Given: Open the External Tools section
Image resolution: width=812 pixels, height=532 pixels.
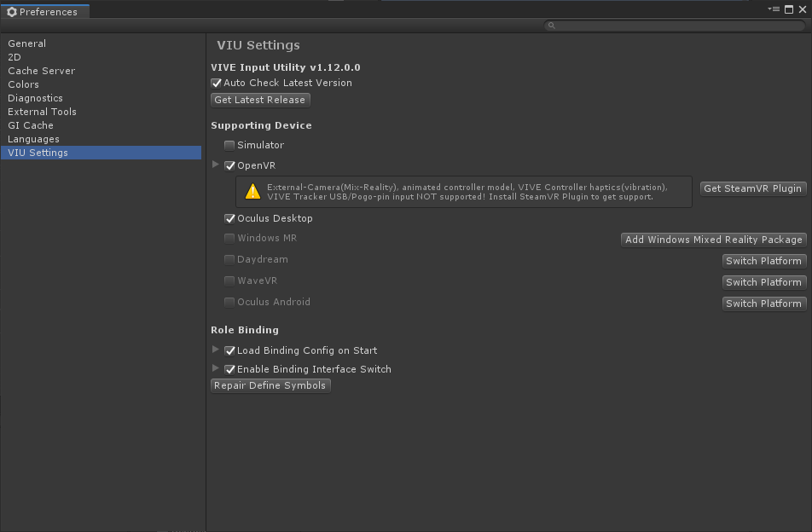Looking at the screenshot, I should tap(101, 112).
